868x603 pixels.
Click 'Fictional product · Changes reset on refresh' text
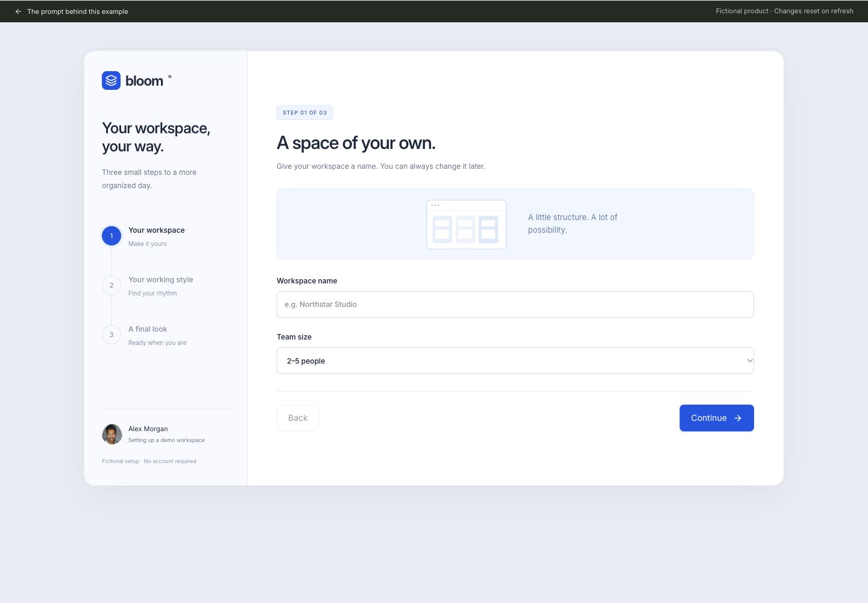784,11
